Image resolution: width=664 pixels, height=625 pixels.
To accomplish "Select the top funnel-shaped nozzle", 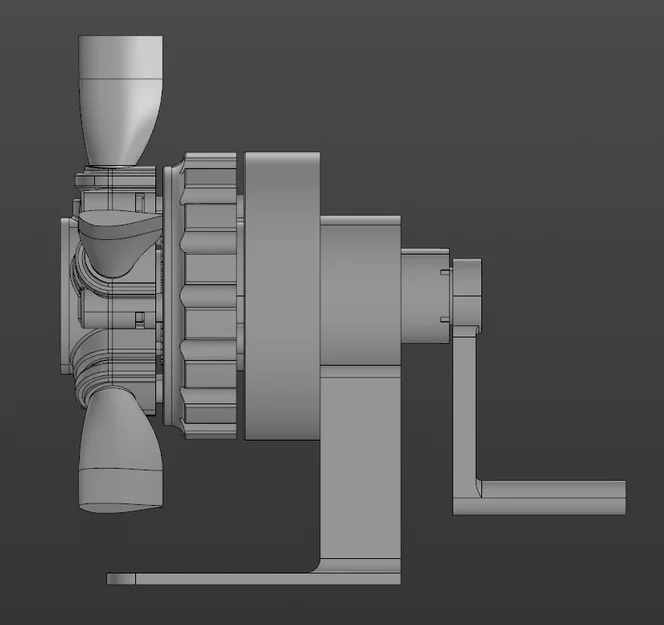I will [121, 100].
